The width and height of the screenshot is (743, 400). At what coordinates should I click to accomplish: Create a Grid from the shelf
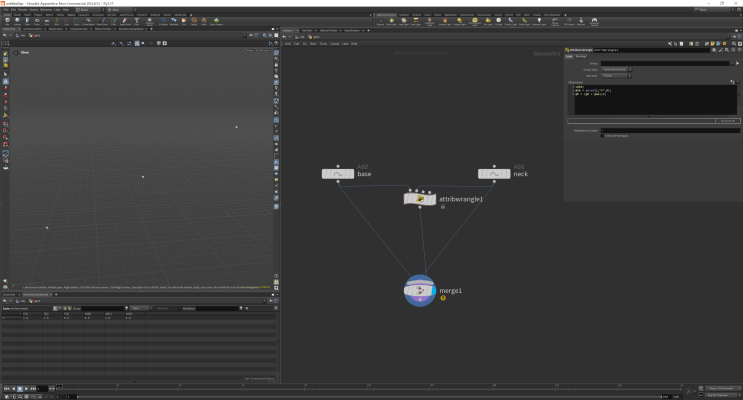click(x=47, y=20)
